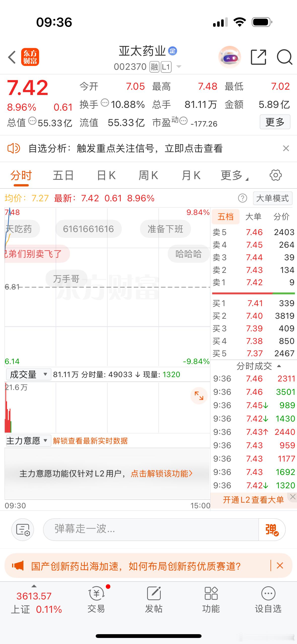Tap the trade row with volume 2311
The image size is (297, 644).
click(254, 379)
